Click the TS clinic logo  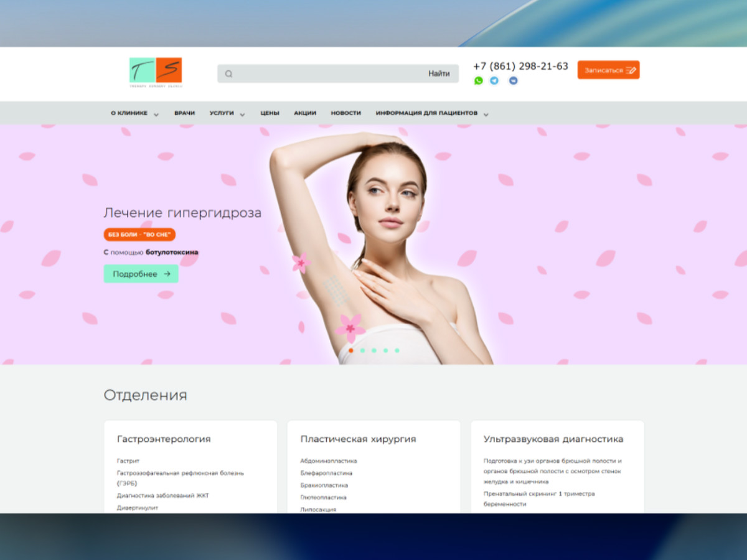(156, 72)
